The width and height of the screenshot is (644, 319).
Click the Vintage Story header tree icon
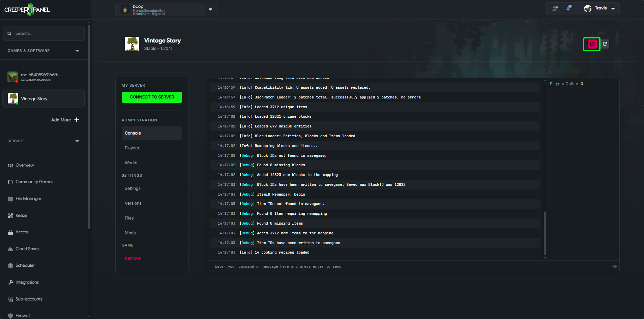tap(132, 44)
